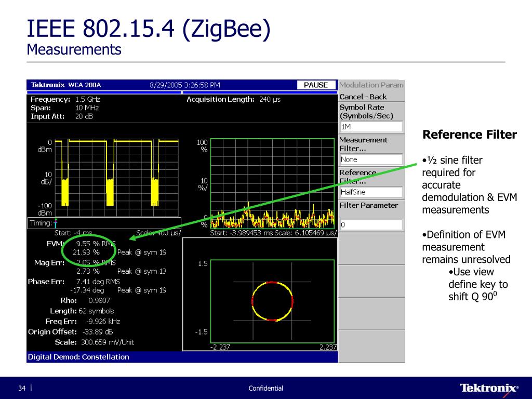
Task: Click the timestamp 8/29/2005 3:26:58 PM
Action: click(185, 85)
